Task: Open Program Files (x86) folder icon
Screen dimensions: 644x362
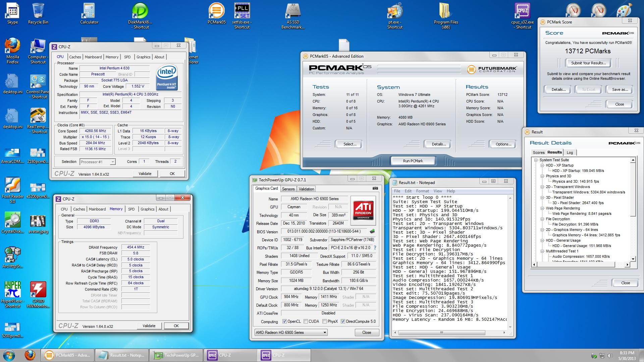Action: coord(446,16)
